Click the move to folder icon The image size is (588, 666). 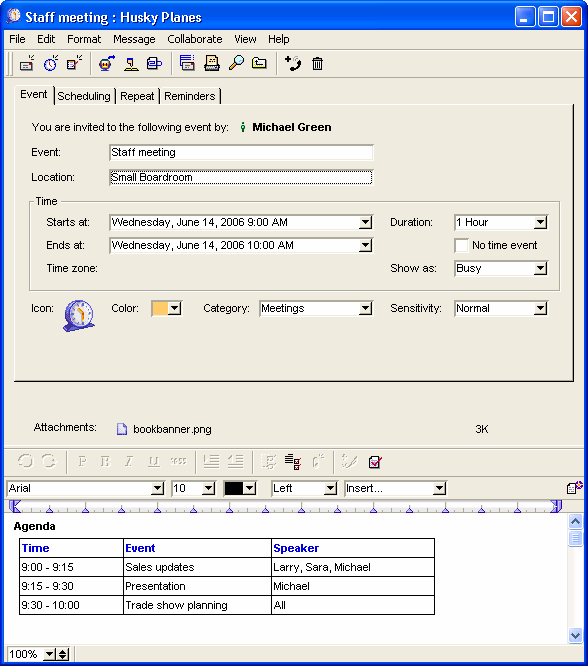click(x=259, y=63)
